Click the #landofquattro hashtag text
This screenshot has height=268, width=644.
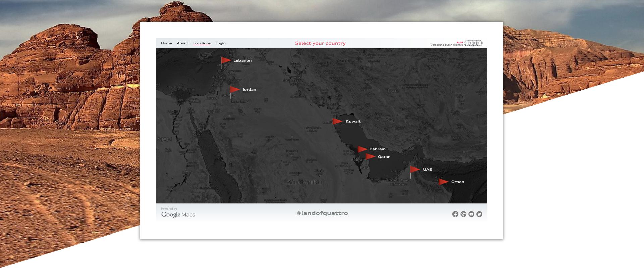[322, 213]
